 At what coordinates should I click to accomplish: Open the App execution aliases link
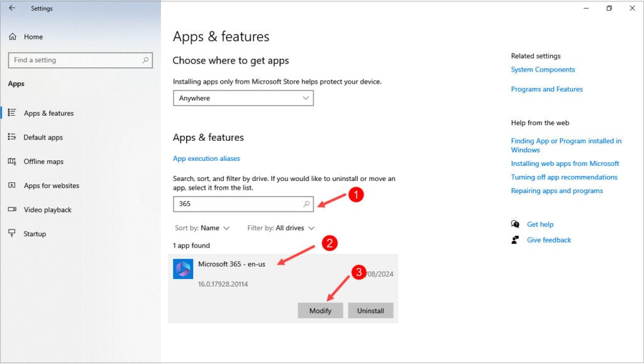click(x=206, y=158)
